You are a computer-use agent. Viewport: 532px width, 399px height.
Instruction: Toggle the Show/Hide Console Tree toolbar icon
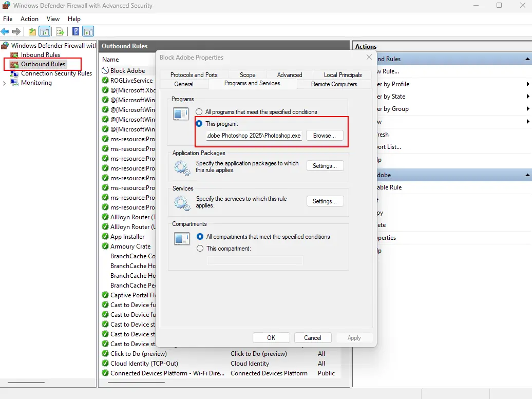click(44, 31)
